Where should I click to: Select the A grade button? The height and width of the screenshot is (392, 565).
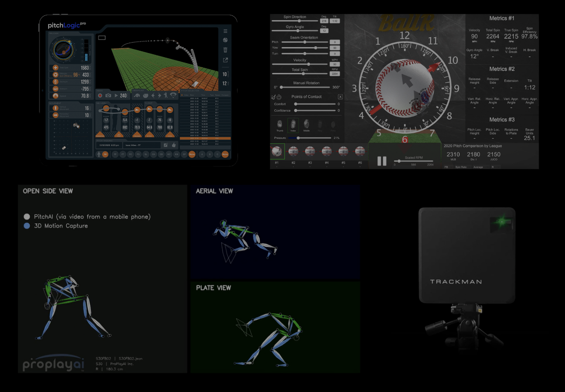pos(202,154)
